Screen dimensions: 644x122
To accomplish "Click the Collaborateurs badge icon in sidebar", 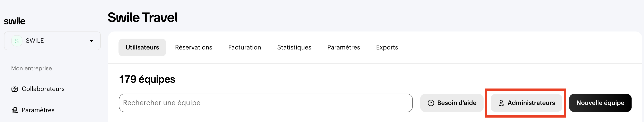I will tap(15, 89).
